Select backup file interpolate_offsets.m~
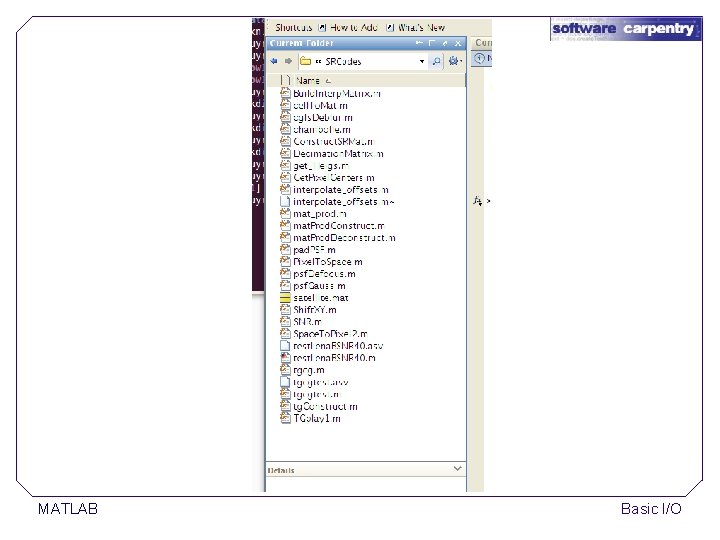 point(343,201)
